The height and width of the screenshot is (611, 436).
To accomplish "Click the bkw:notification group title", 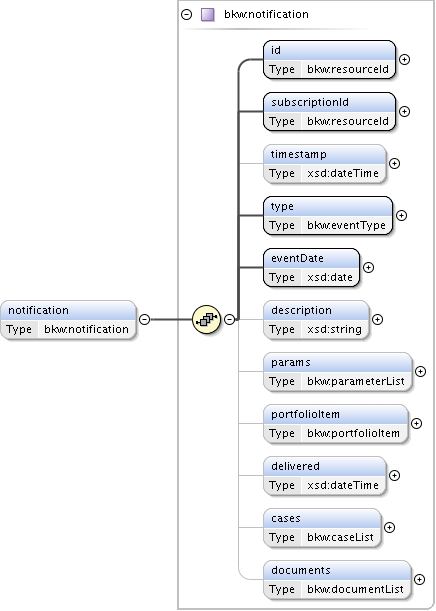I will click(266, 15).
